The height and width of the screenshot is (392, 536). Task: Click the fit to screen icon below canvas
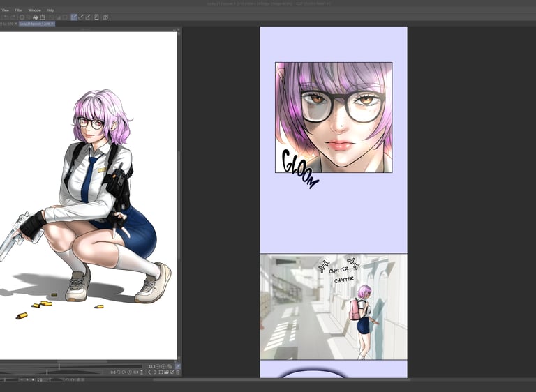tap(170, 367)
